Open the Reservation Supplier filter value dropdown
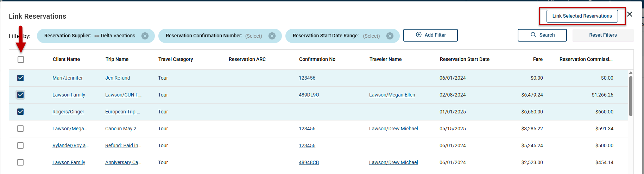This screenshot has height=174, width=644. point(118,36)
